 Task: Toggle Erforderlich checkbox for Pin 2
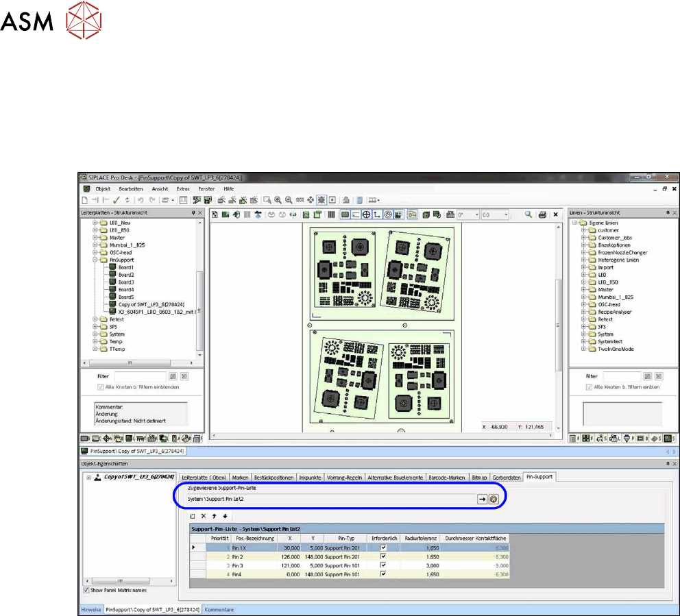383,556
